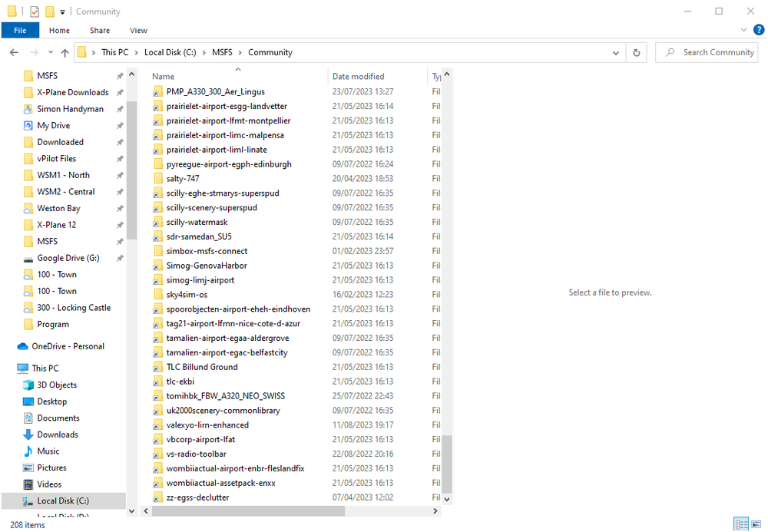The width and height of the screenshot is (768, 532).
Task: Navigate back with the back arrow
Action: point(13,52)
